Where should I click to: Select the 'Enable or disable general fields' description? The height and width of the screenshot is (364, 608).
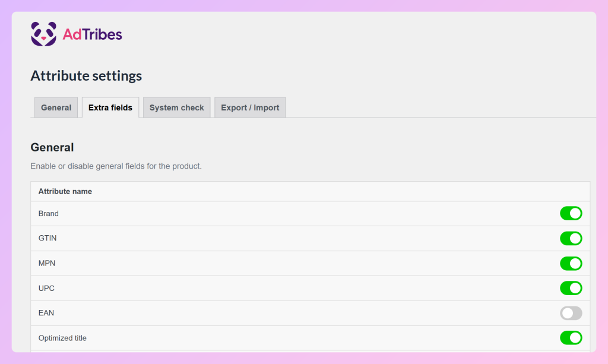[116, 166]
